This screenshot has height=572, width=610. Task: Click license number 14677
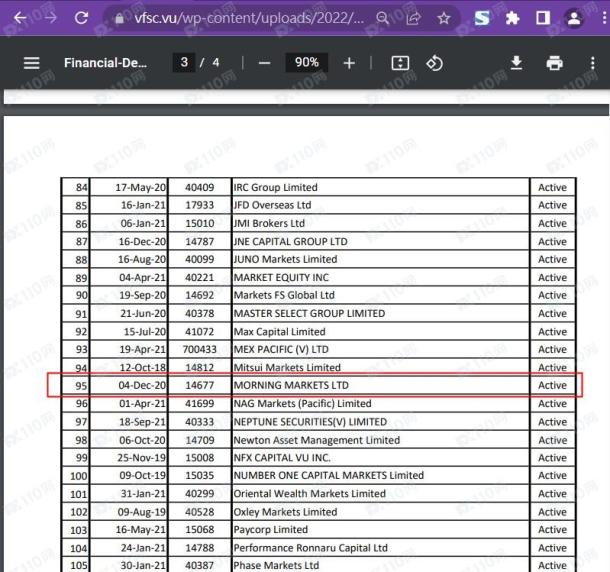[200, 385]
